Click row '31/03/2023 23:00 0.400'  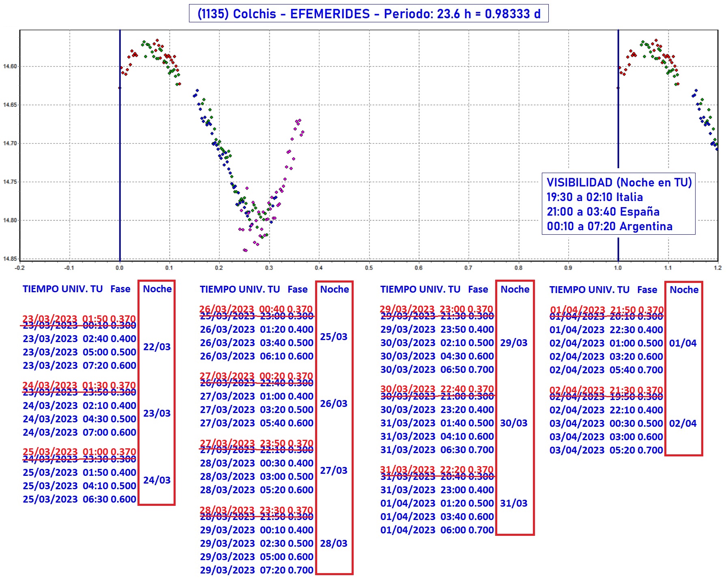(437, 490)
